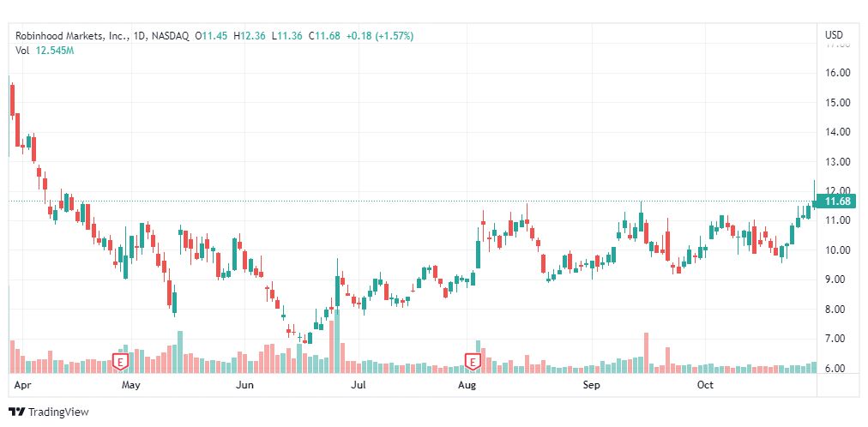Click the low value L11.36
Viewport: 868px width, 427px height.
(286, 36)
